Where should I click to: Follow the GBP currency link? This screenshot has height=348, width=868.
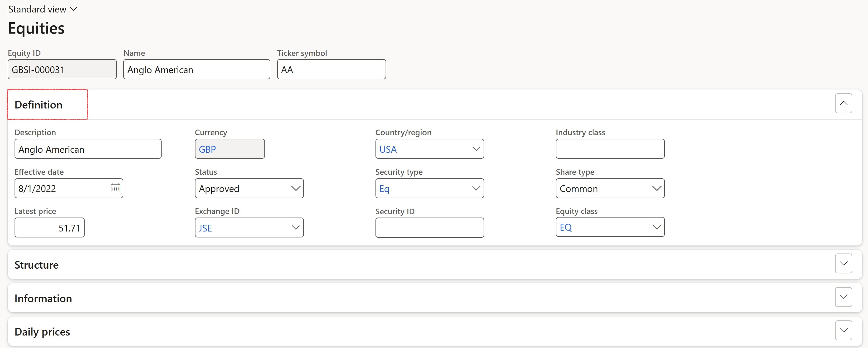[x=207, y=149]
